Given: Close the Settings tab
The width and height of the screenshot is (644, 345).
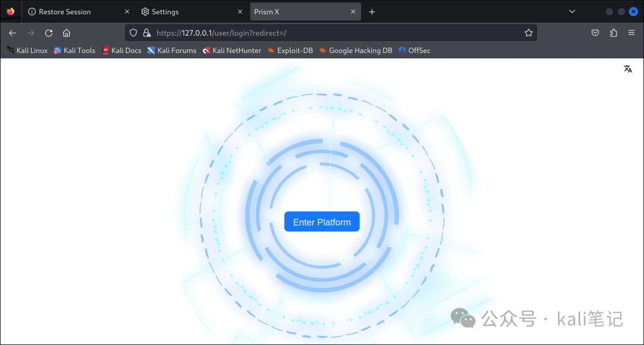Looking at the screenshot, I should click(x=240, y=12).
